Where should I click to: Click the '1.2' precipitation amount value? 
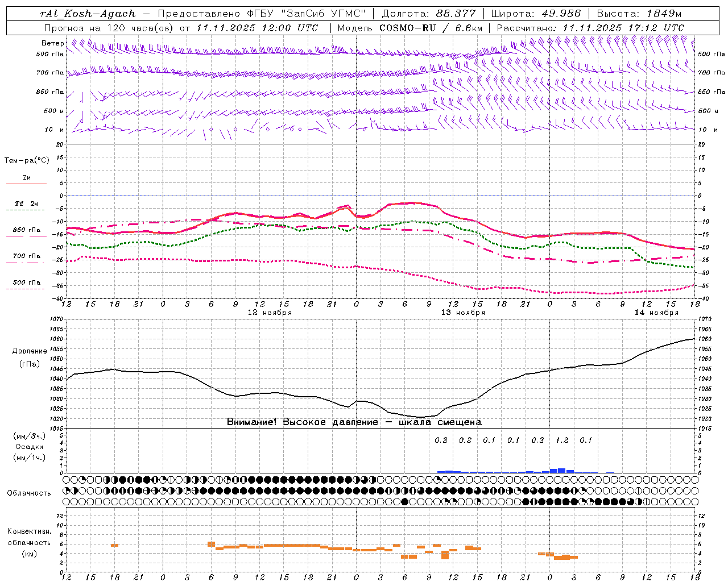[x=562, y=440]
